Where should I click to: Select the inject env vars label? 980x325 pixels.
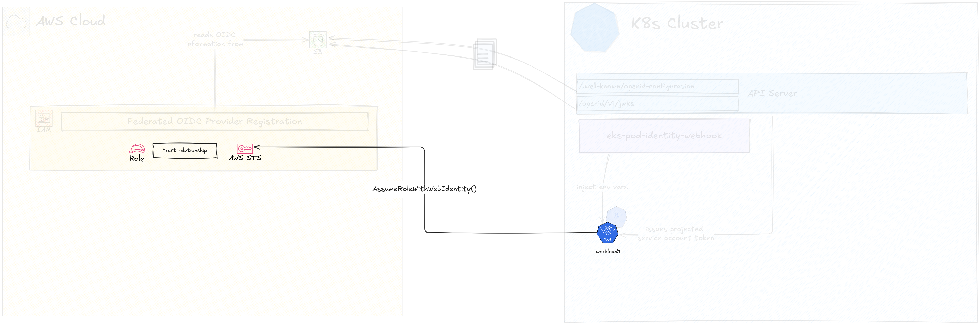tap(602, 187)
